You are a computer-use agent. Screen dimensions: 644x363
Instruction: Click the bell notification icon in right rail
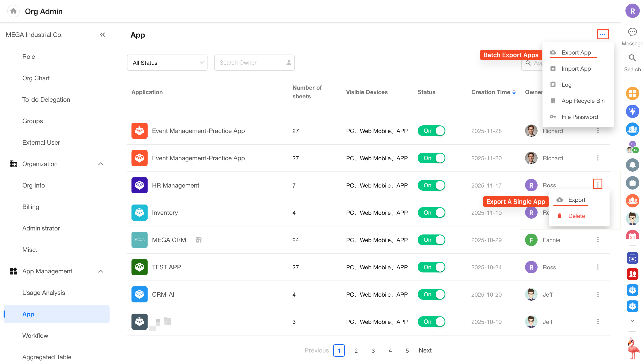tap(632, 165)
